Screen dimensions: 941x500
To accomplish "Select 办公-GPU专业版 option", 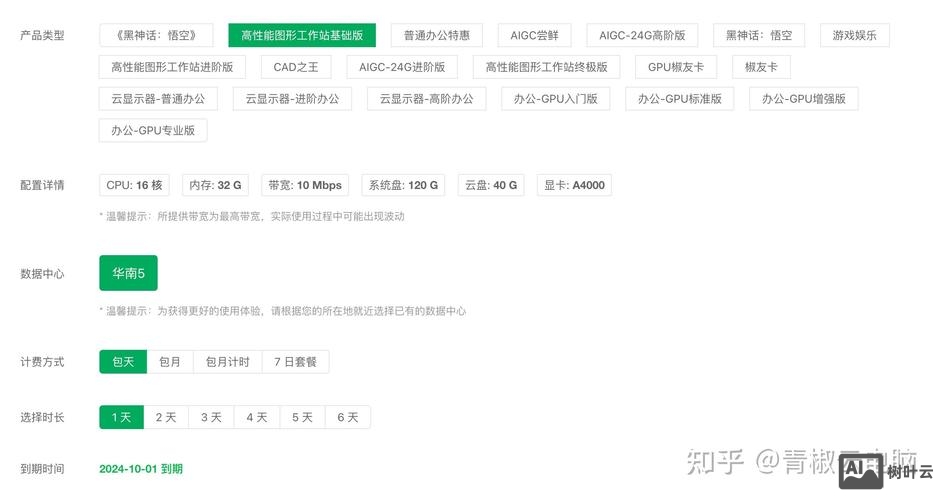I will click(x=153, y=130).
